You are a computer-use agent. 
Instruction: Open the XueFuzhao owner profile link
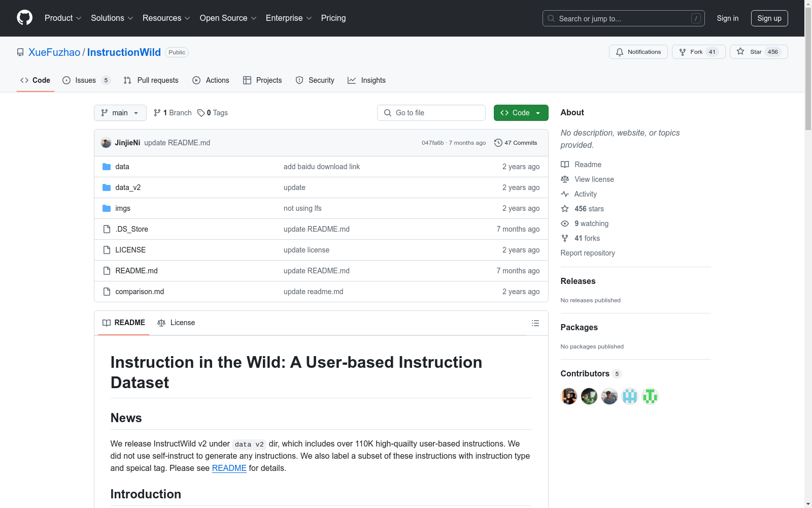point(54,52)
